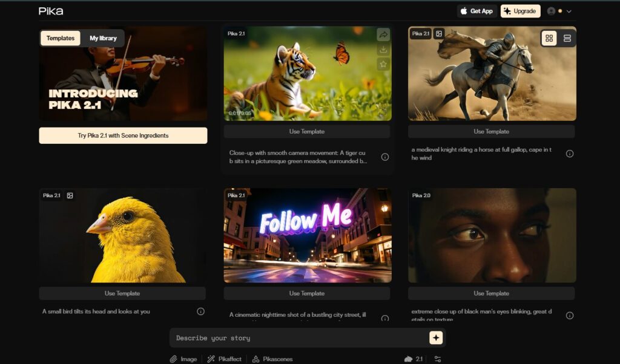The image size is (620, 364).
Task: Attach an Image with paperclip option
Action: coord(183,359)
